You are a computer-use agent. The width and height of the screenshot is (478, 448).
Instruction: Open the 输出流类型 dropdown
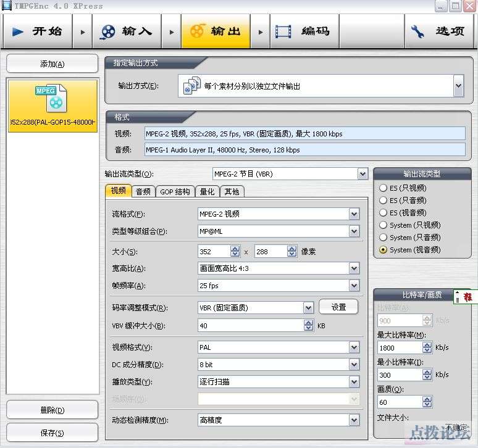coord(363,174)
